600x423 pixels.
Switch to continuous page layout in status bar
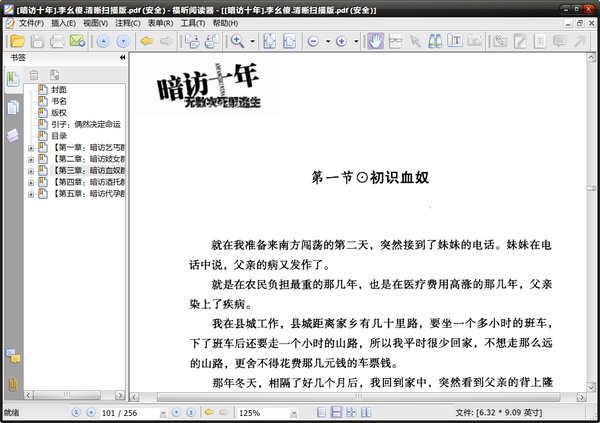point(336,412)
